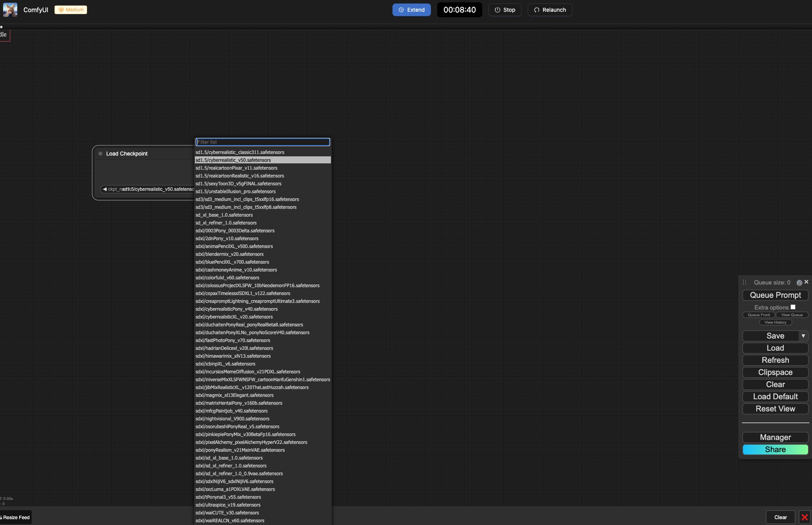Click the Load Checkpoint node status dot
The height and width of the screenshot is (525, 812).
coord(100,154)
